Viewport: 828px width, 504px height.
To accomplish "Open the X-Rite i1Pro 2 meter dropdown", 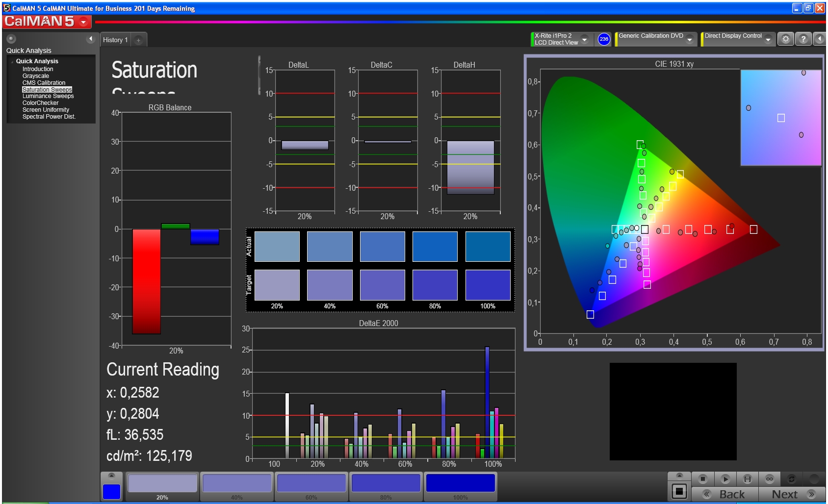I will pos(584,40).
